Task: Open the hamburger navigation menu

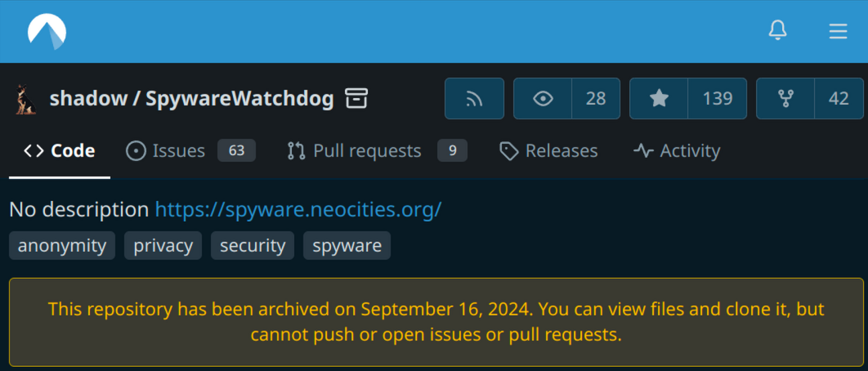Action: point(838,31)
